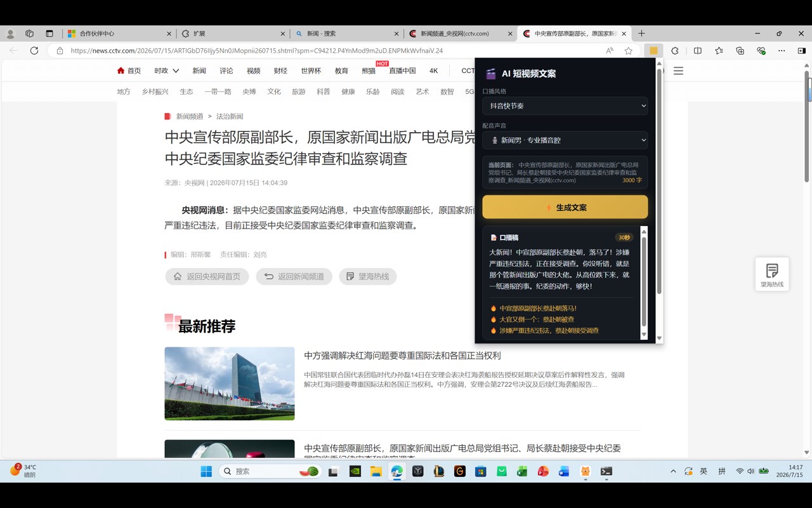Select the title suggestion 中宣部原副部长蔡赴朝落马!
812x508 pixels.
(538, 309)
